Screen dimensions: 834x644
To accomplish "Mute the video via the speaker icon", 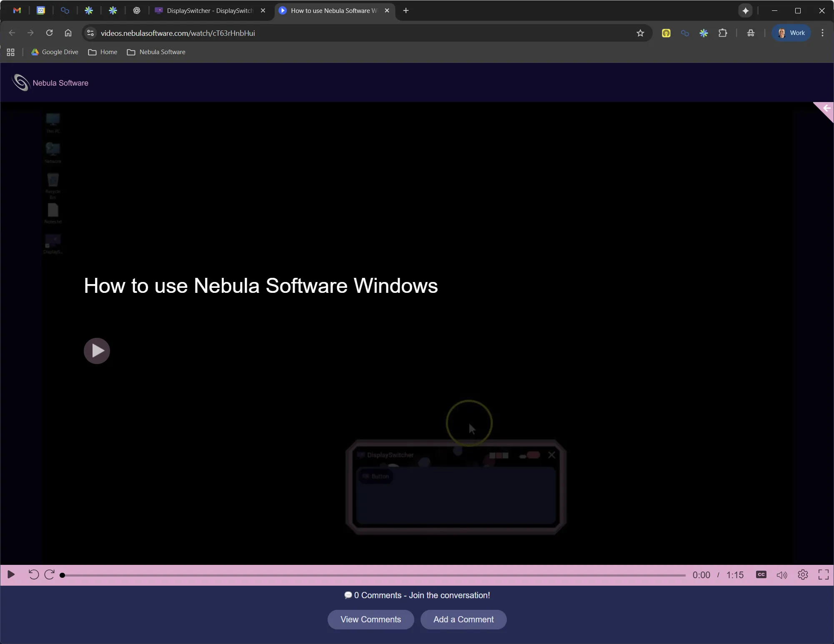I will point(782,575).
